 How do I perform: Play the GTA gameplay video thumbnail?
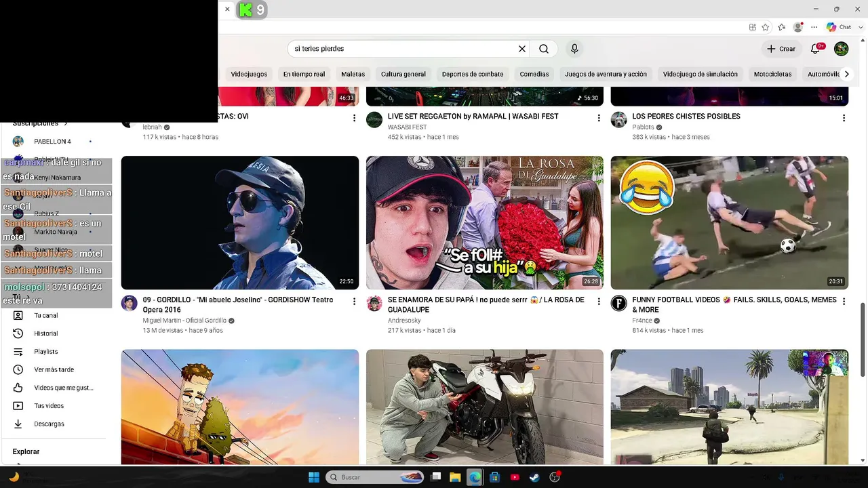pos(730,407)
